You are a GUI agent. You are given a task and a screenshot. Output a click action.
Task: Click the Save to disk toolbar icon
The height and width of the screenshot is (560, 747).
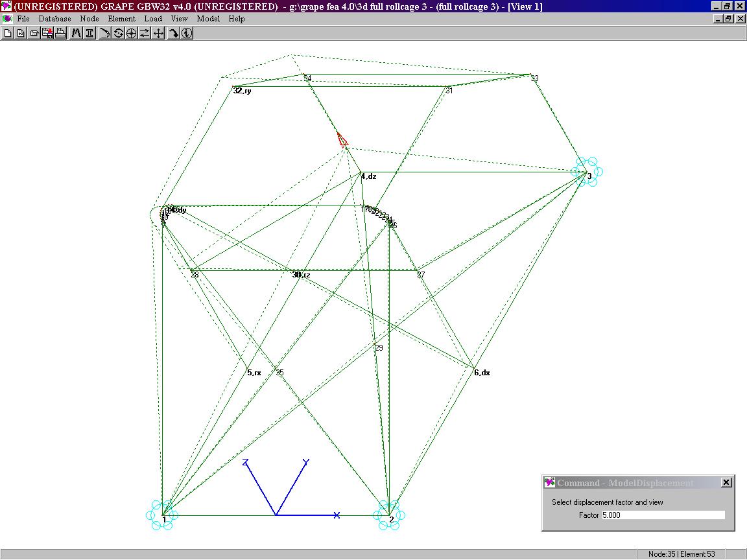click(47, 33)
